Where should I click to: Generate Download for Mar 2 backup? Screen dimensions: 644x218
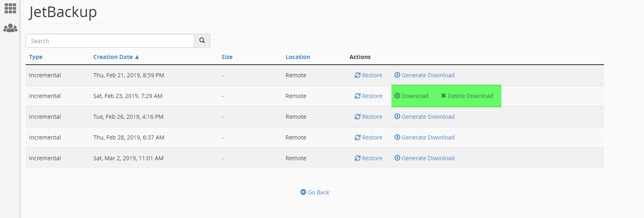tap(424, 158)
